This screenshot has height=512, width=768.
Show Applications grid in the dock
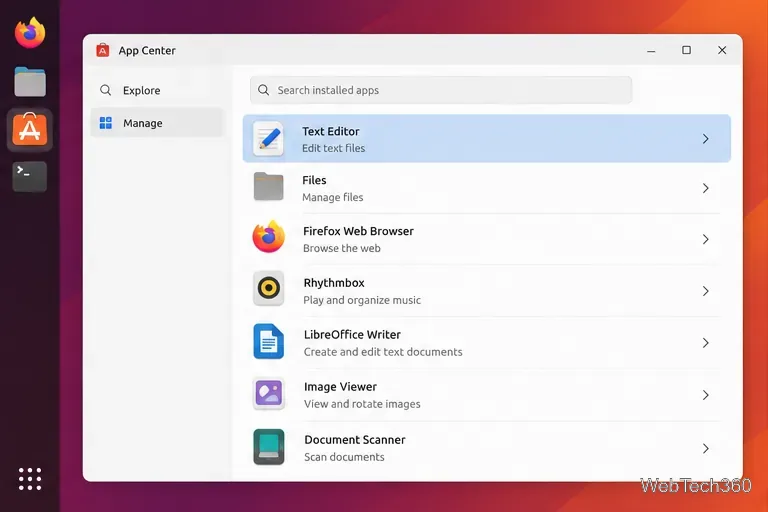(30, 479)
